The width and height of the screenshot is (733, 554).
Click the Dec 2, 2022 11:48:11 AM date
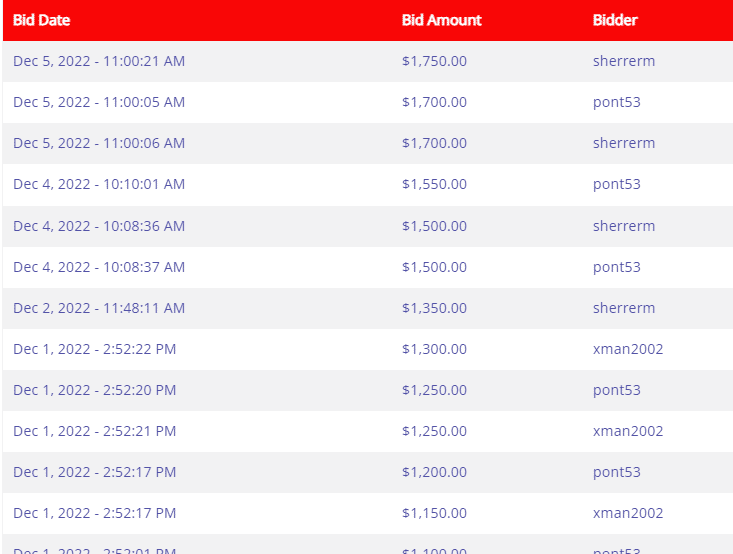click(99, 308)
